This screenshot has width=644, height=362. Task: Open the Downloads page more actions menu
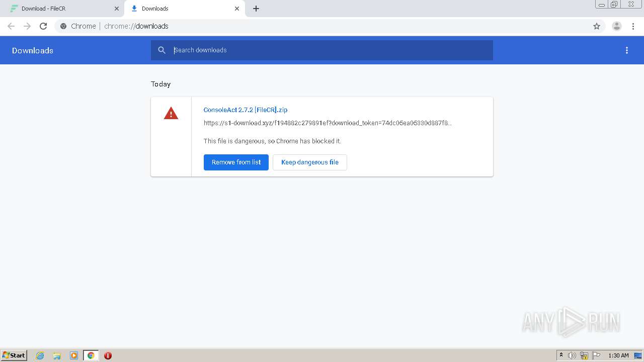(x=627, y=50)
